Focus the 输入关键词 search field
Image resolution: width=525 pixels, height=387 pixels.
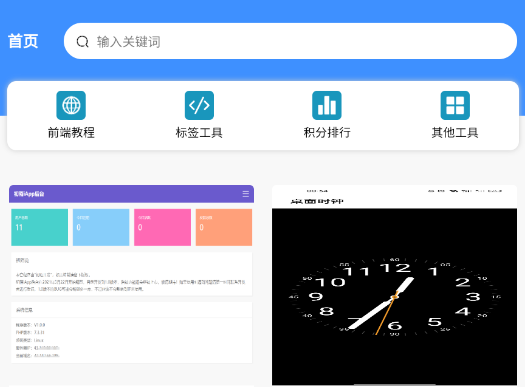tap(290, 41)
